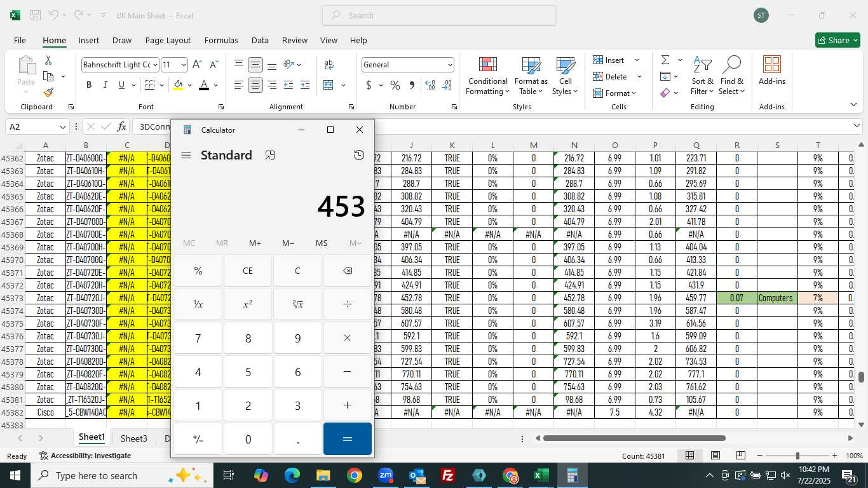Switch to the Formulas tab
Image resolution: width=868 pixels, height=488 pixels.
pos(221,40)
